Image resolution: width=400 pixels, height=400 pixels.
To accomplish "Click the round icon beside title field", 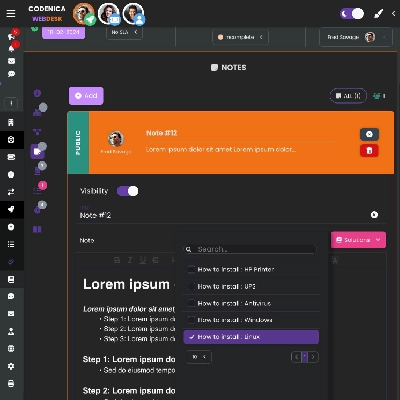I will tap(374, 215).
